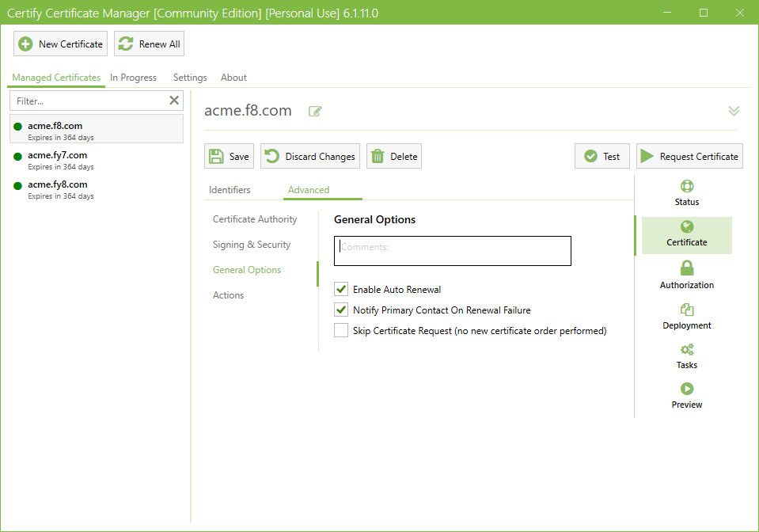Open the Actions section

click(228, 294)
